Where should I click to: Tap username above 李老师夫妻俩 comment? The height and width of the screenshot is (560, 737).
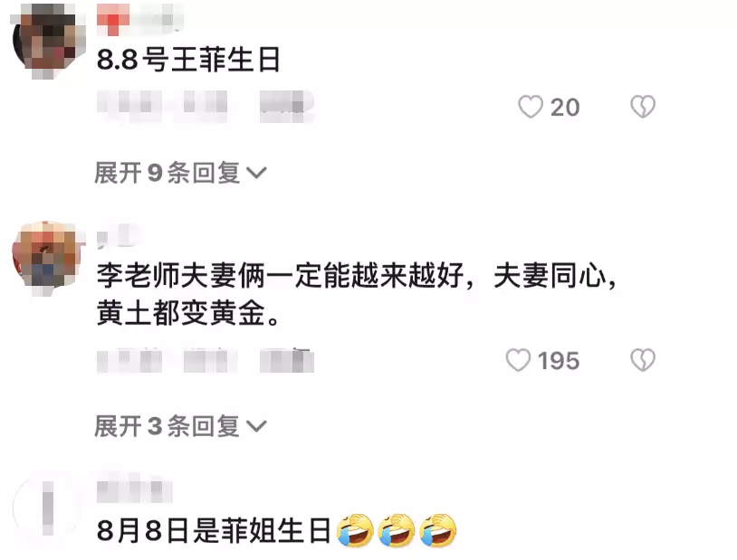point(118,235)
